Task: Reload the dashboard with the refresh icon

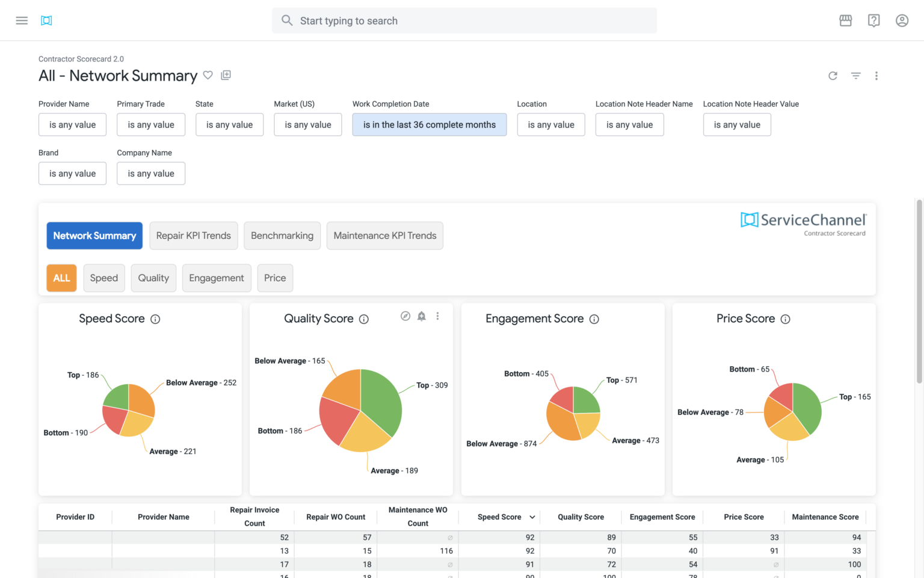Action: [833, 76]
